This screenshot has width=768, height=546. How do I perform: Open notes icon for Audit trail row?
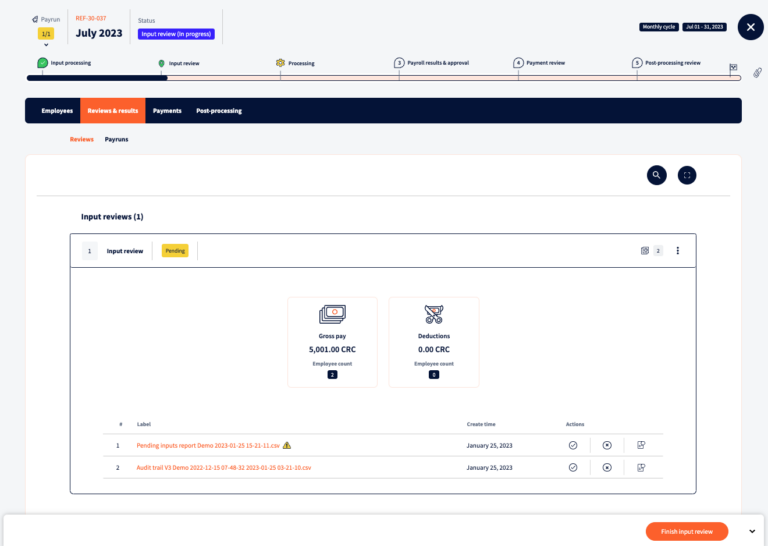point(641,467)
